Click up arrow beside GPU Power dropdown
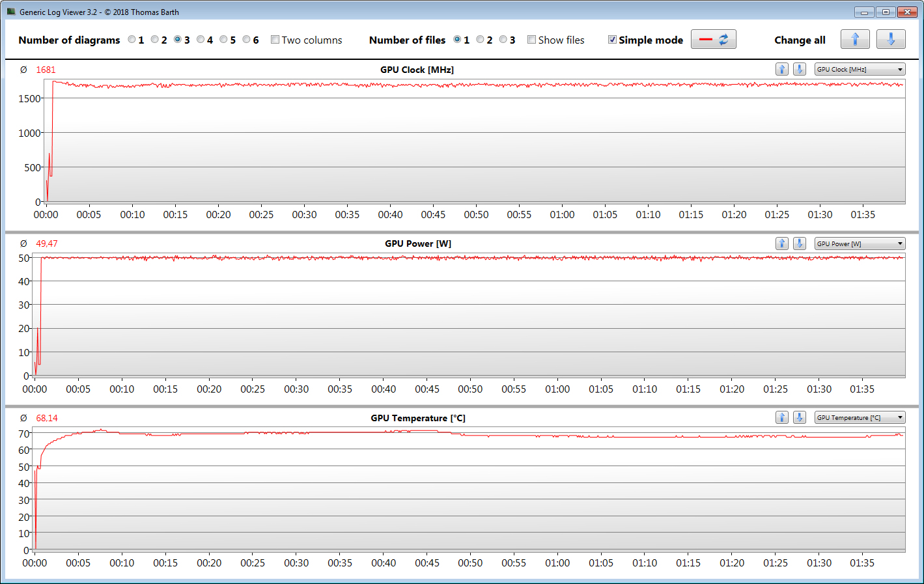This screenshot has width=924, height=584. click(782, 243)
